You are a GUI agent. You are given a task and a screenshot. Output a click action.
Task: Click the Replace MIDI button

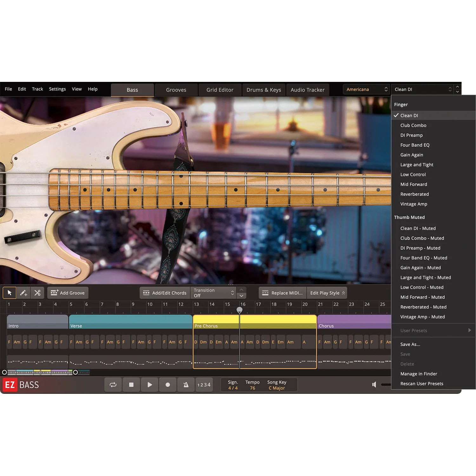pos(283,293)
